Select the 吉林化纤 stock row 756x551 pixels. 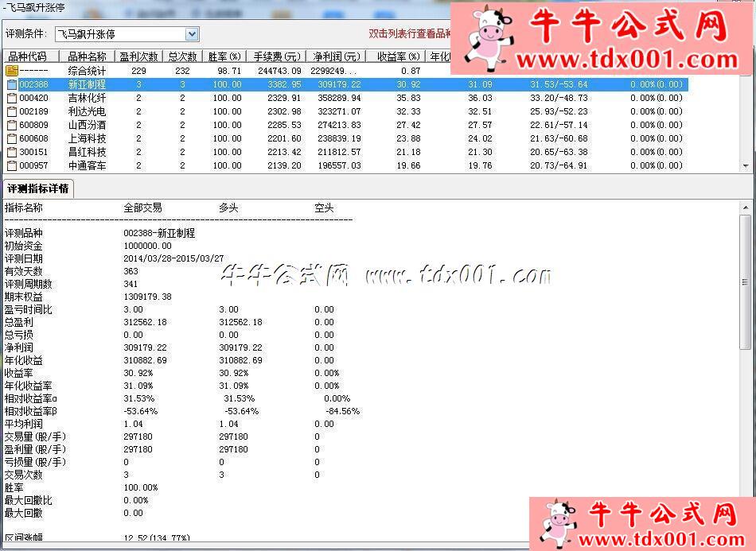point(87,98)
